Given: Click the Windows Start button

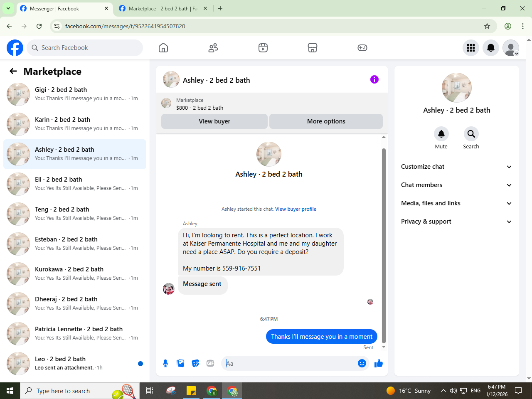Looking at the screenshot, I should click(10, 391).
